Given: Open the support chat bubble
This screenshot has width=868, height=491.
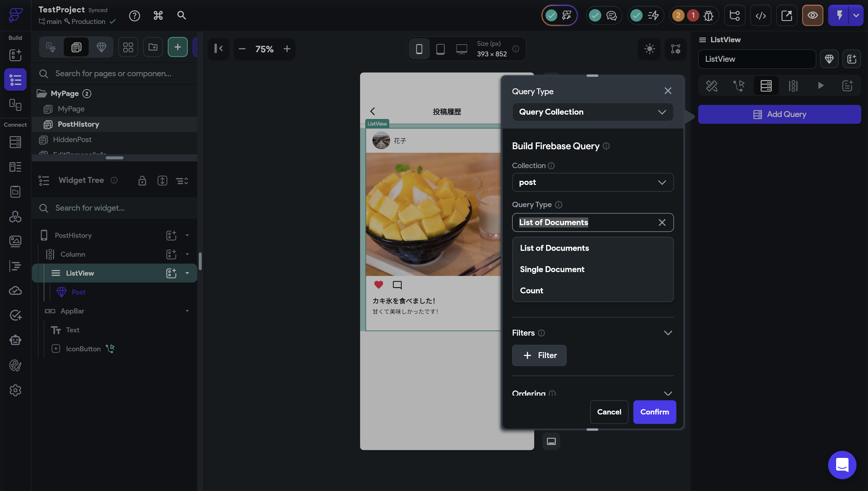Looking at the screenshot, I should [x=842, y=465].
